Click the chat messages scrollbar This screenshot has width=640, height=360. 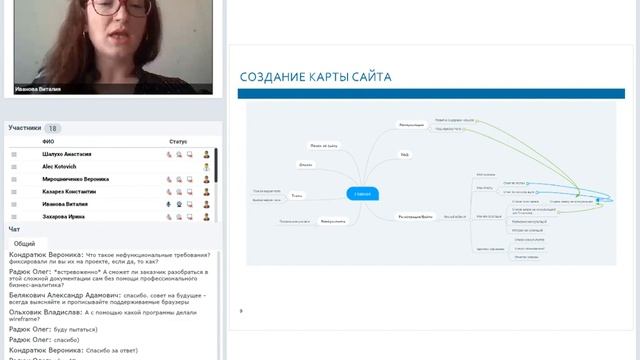219,305
